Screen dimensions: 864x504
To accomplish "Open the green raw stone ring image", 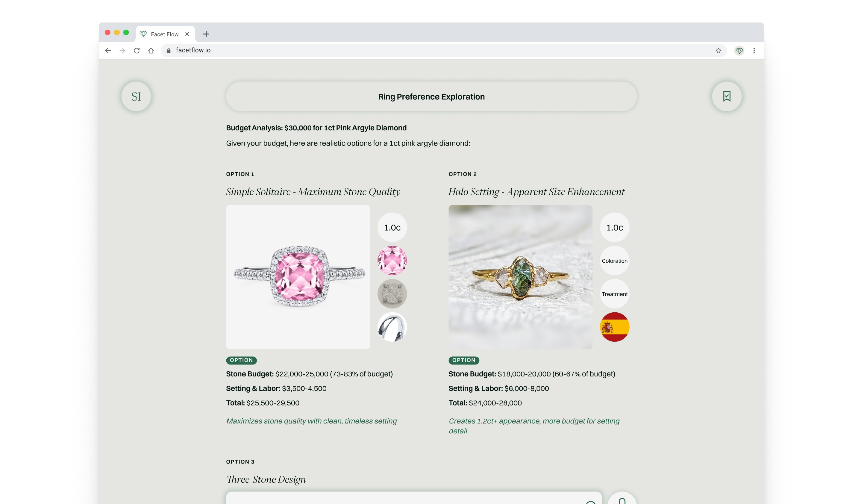I will click(x=520, y=277).
